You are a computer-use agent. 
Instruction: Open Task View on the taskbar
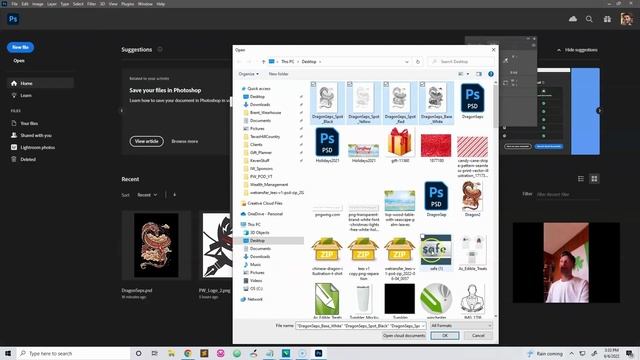(x=155, y=353)
